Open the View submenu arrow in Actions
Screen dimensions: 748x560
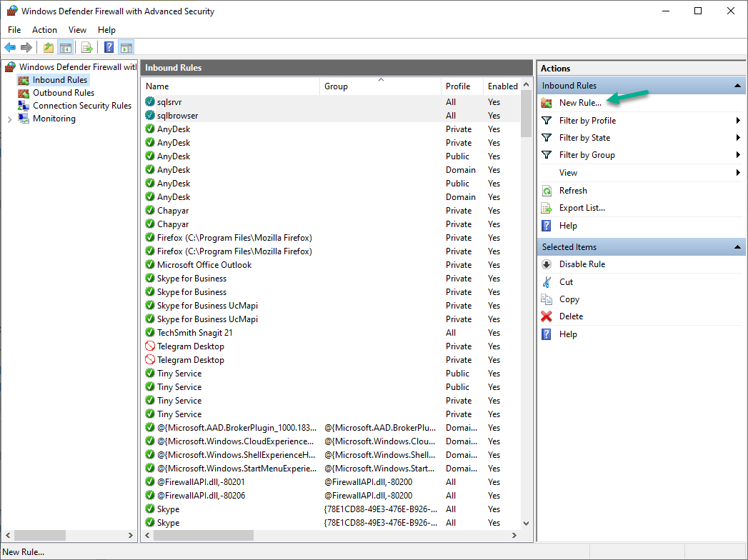(738, 173)
